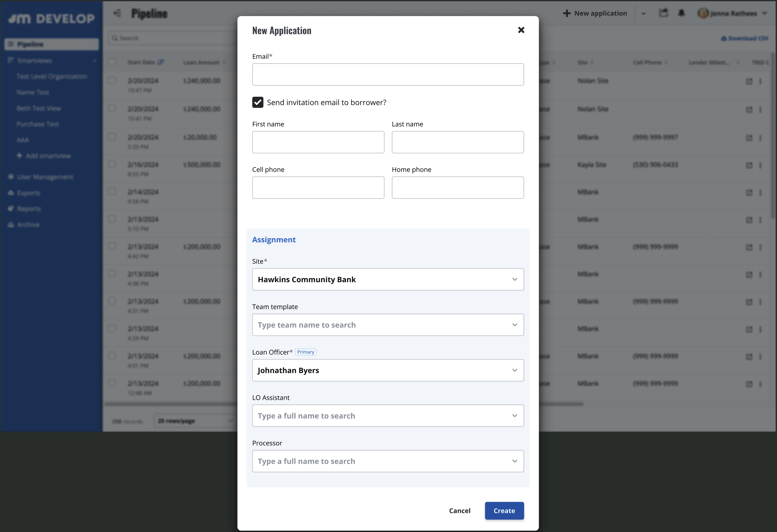The height and width of the screenshot is (532, 777).
Task: Click the Create button
Action: (x=504, y=511)
